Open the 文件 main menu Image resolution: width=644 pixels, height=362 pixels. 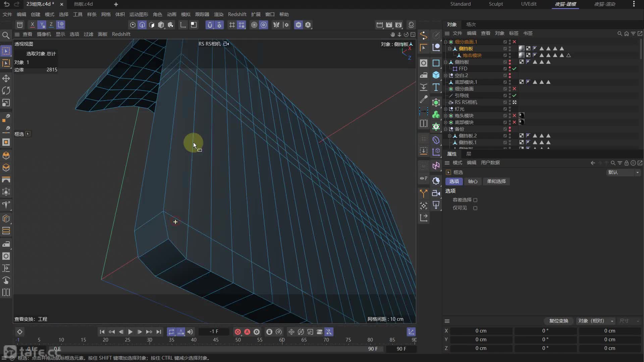coord(7,14)
